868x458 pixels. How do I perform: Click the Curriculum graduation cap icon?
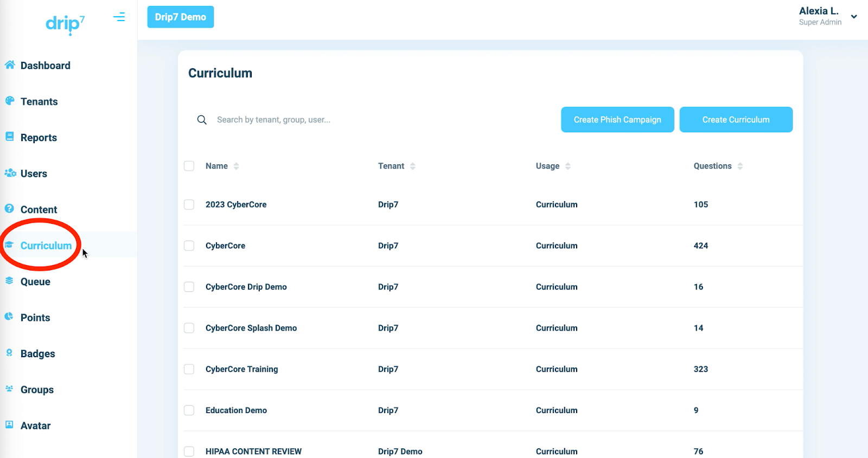click(x=9, y=245)
